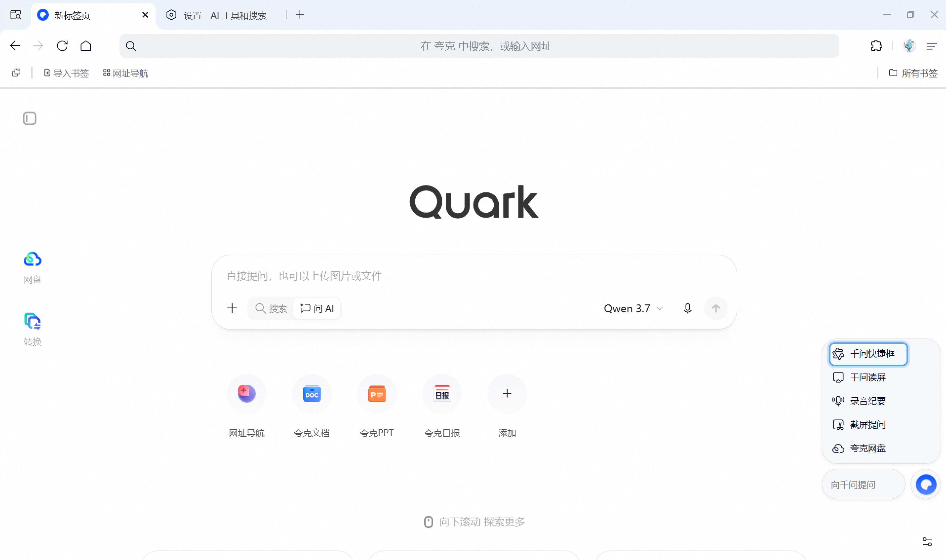Click the send arrow button
Screen dimensions: 946x560
coord(716,308)
